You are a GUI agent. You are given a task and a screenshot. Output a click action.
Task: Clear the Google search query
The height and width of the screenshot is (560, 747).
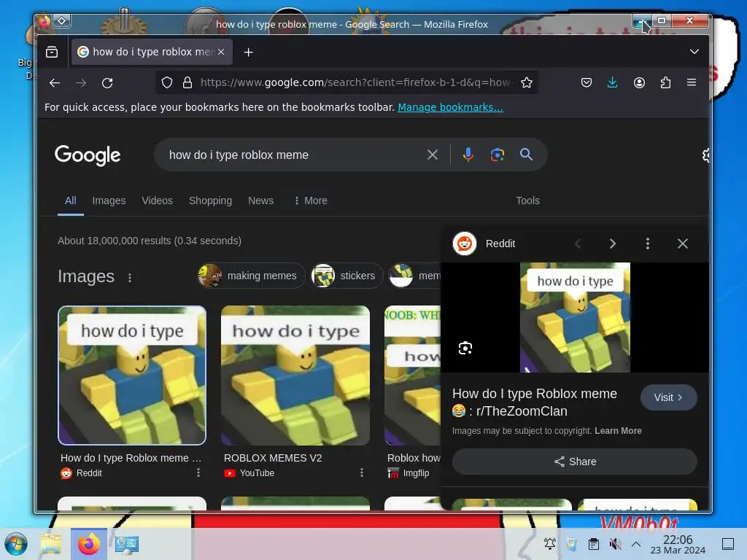433,155
